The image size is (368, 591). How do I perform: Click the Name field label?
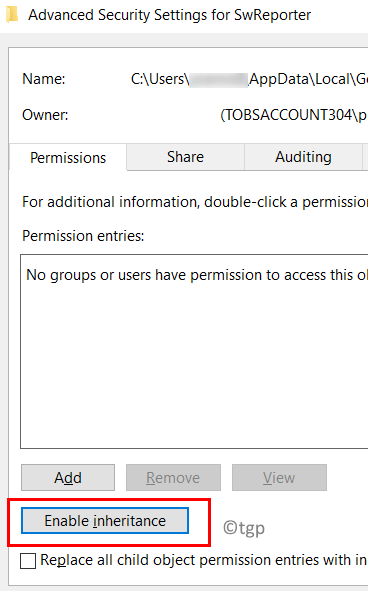[44, 79]
